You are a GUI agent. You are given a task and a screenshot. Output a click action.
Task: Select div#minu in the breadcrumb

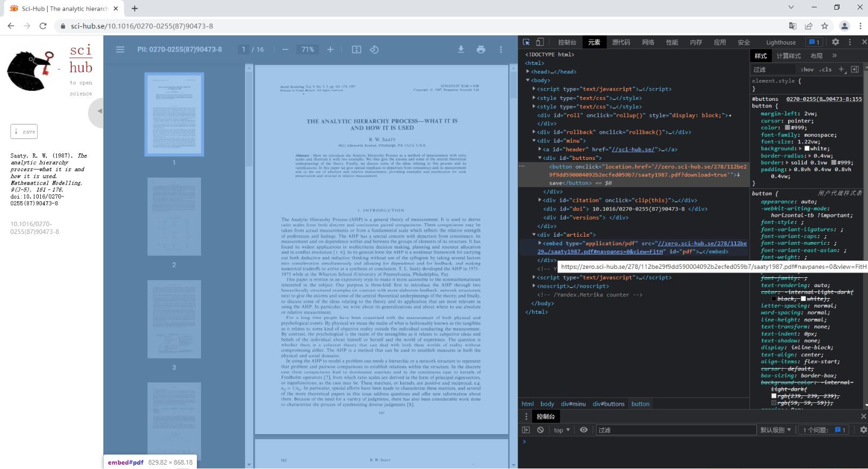(573, 404)
